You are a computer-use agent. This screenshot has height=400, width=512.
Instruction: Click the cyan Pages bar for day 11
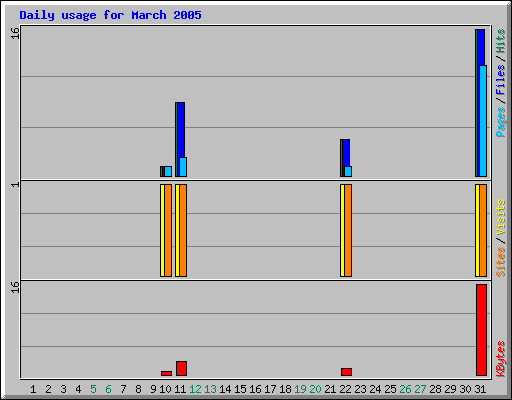183,167
